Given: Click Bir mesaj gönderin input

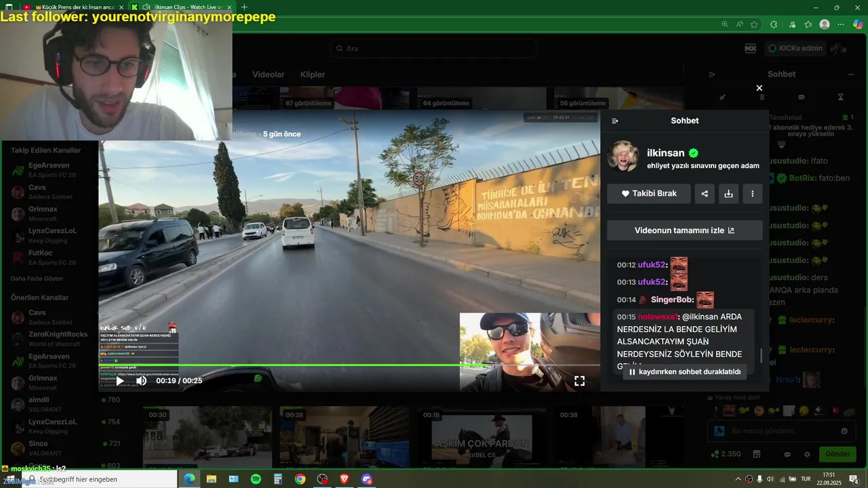Looking at the screenshot, I should tap(780, 431).
